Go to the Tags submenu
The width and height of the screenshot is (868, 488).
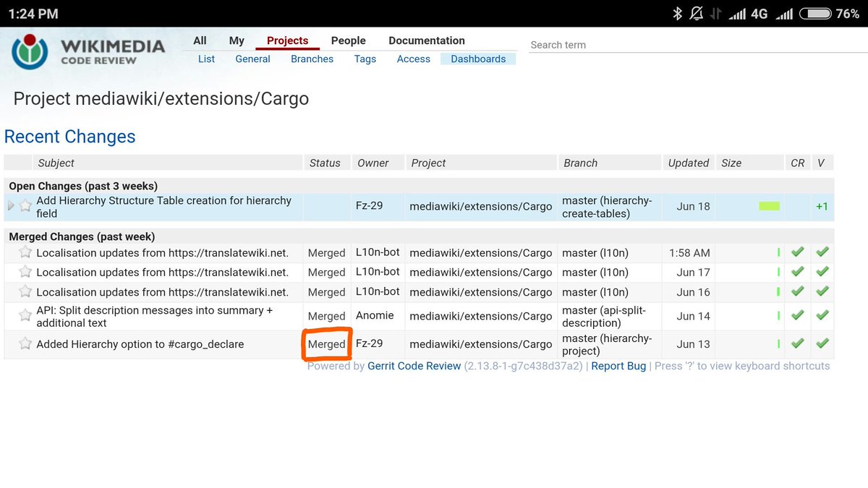coord(365,59)
